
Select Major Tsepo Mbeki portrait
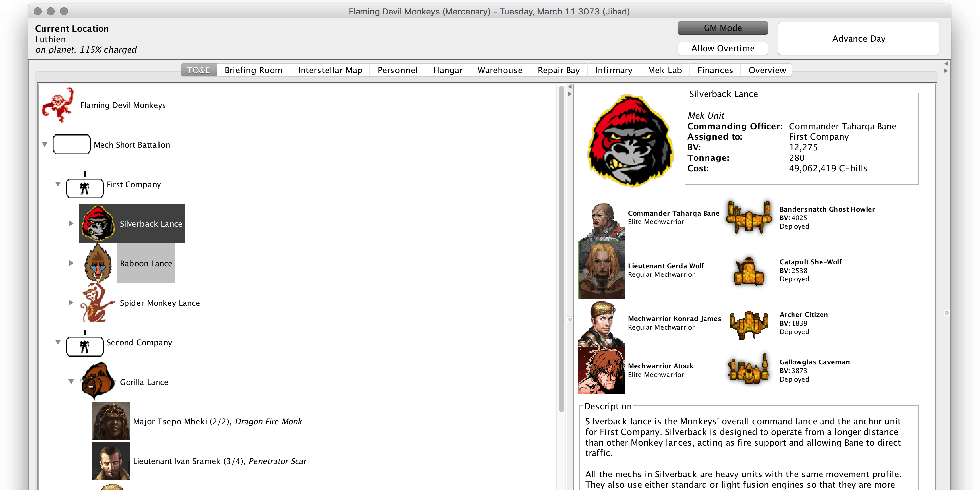coord(111,421)
